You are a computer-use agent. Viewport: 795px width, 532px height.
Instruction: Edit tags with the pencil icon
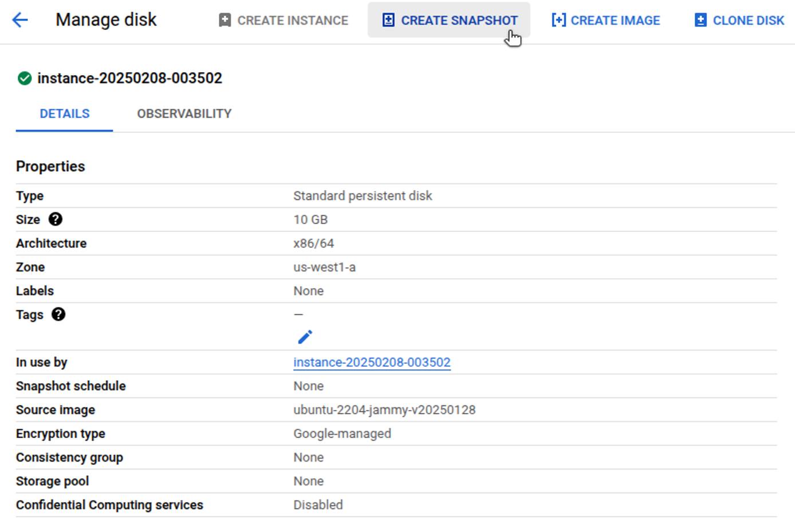click(305, 337)
